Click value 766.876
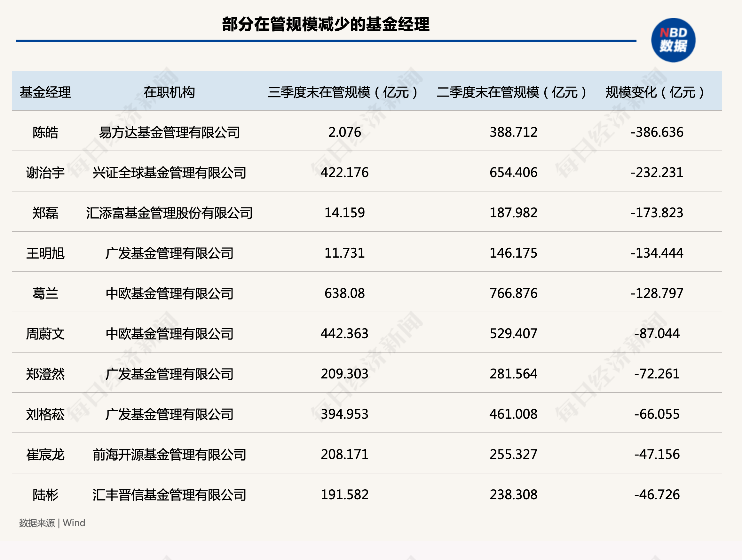Image resolution: width=742 pixels, height=560 pixels. [513, 293]
